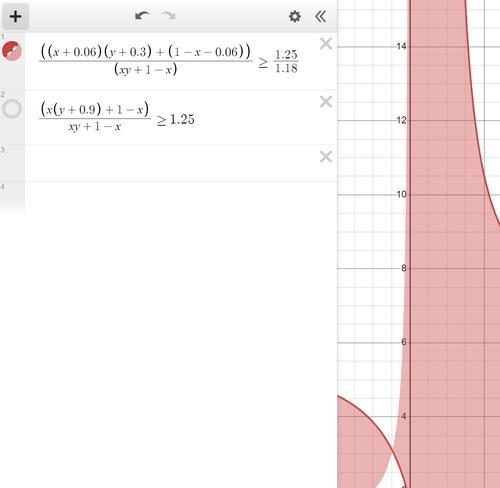Viewport: 500px width, 488px height.
Task: Click the 1.25 over 1.18 fraction
Action: point(286,61)
